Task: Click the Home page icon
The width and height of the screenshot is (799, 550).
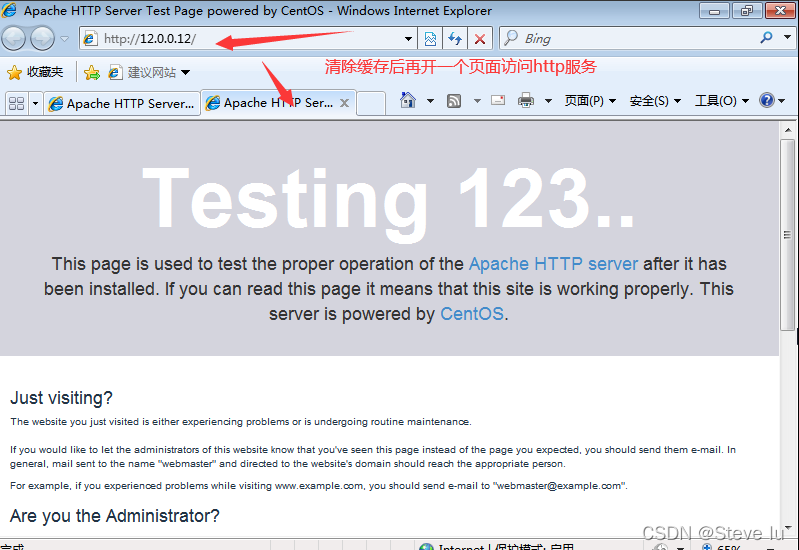Action: (x=408, y=100)
